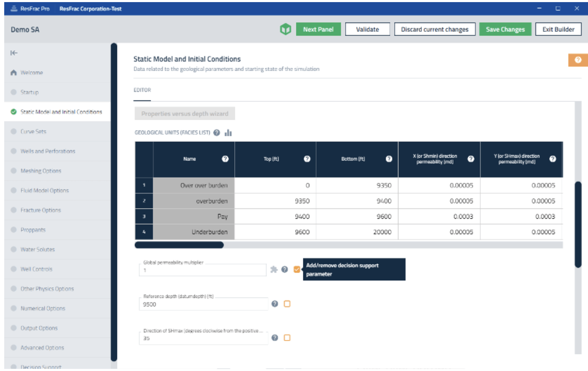
Task: Click the green cube icon beside Next Panel
Action: [285, 29]
